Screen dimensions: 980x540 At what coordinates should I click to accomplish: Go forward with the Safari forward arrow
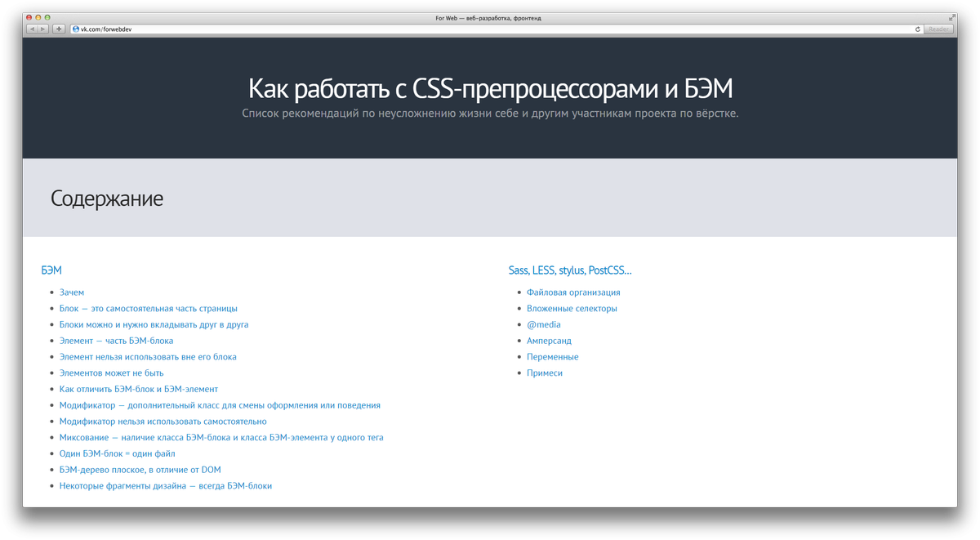(x=43, y=29)
